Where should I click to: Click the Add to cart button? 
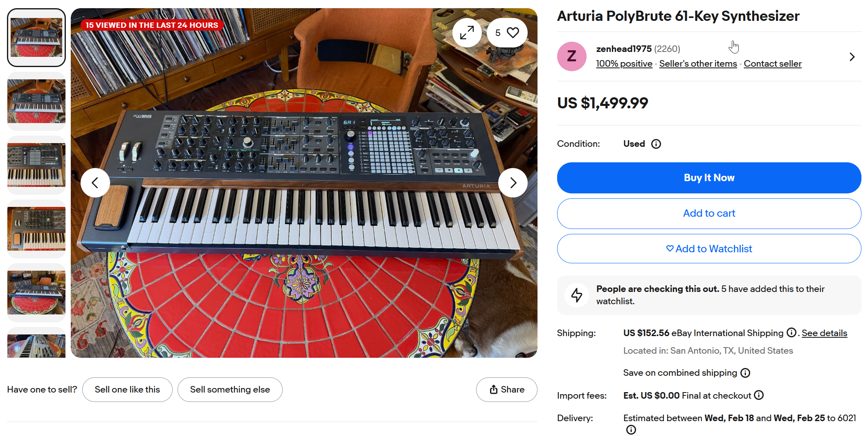[x=709, y=213]
